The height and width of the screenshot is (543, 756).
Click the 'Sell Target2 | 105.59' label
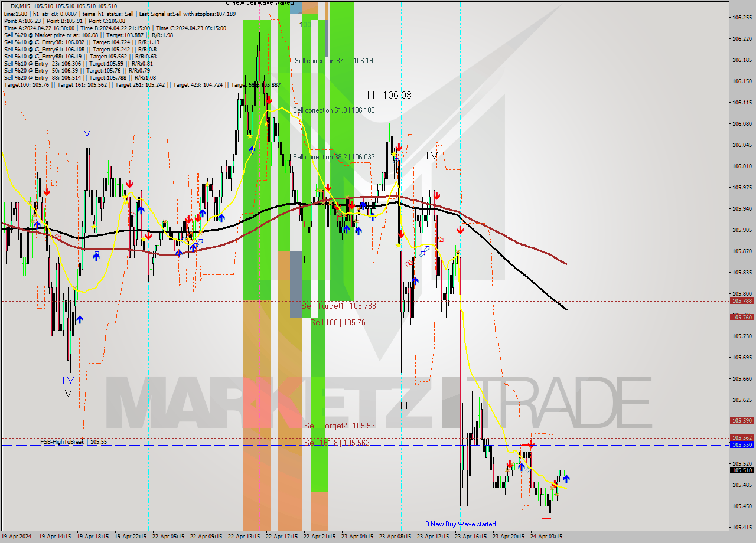point(340,426)
